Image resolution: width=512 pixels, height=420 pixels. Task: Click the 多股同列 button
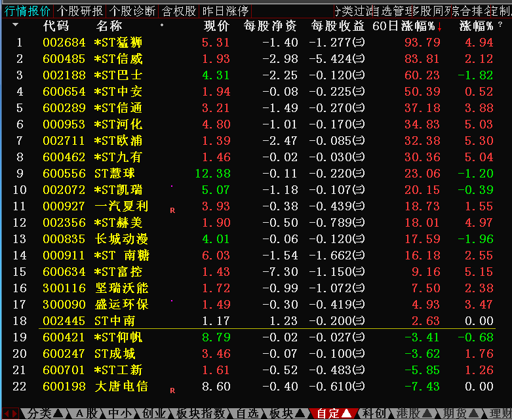432,11
